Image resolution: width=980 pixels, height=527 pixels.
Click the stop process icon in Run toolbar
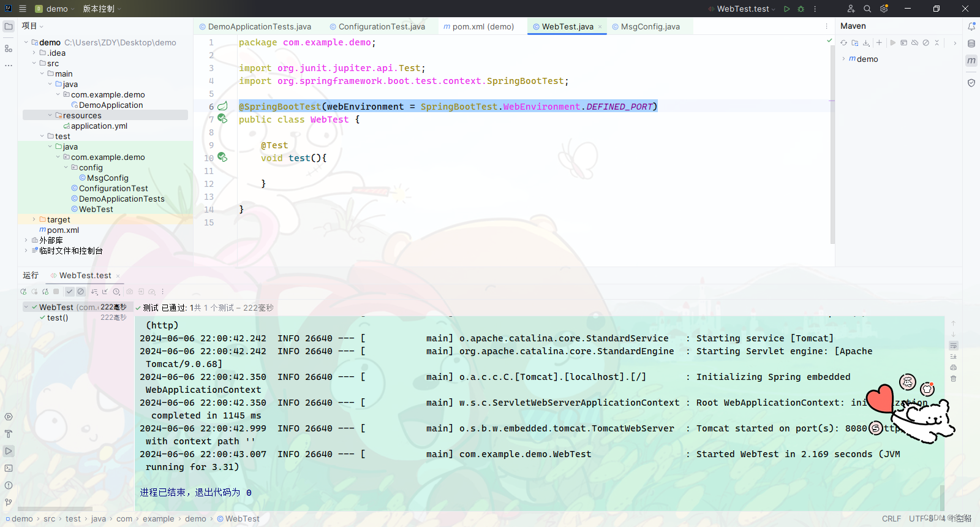56,292
